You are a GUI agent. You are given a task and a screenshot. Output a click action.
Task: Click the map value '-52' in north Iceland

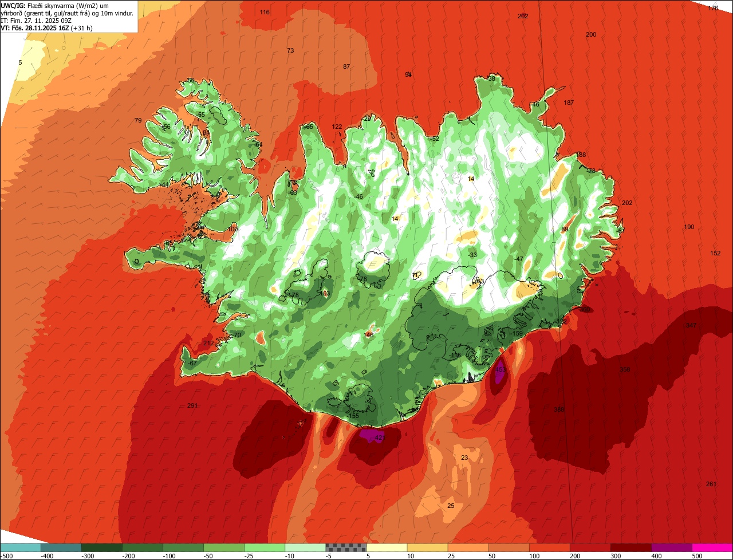[x=435, y=139]
